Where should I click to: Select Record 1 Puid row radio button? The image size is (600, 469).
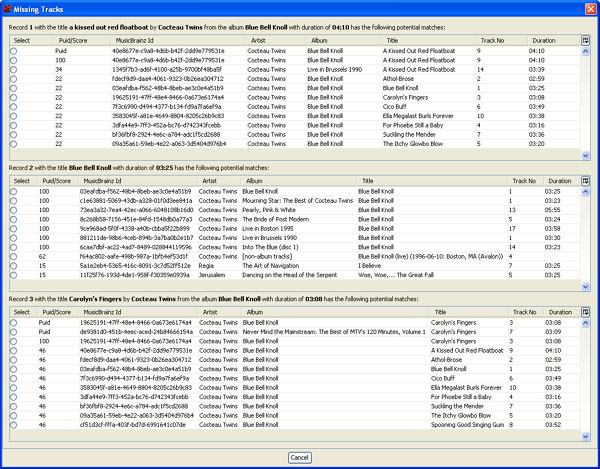pyautogui.click(x=14, y=51)
